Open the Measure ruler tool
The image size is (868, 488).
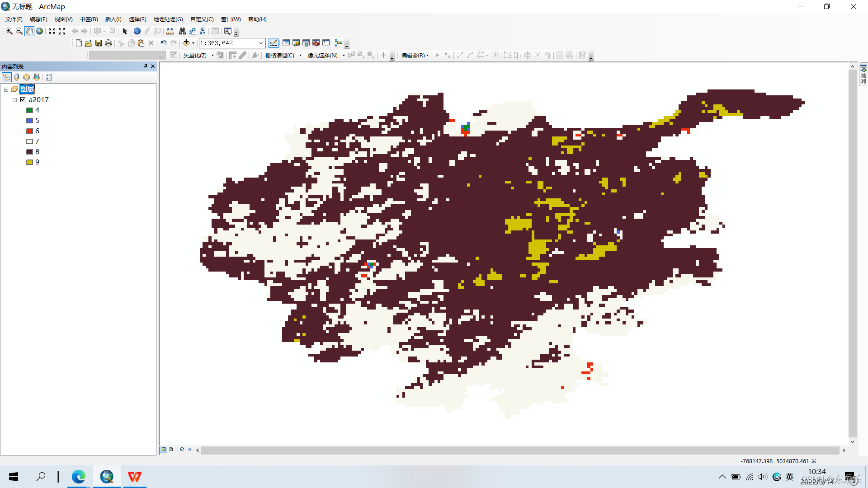(170, 31)
